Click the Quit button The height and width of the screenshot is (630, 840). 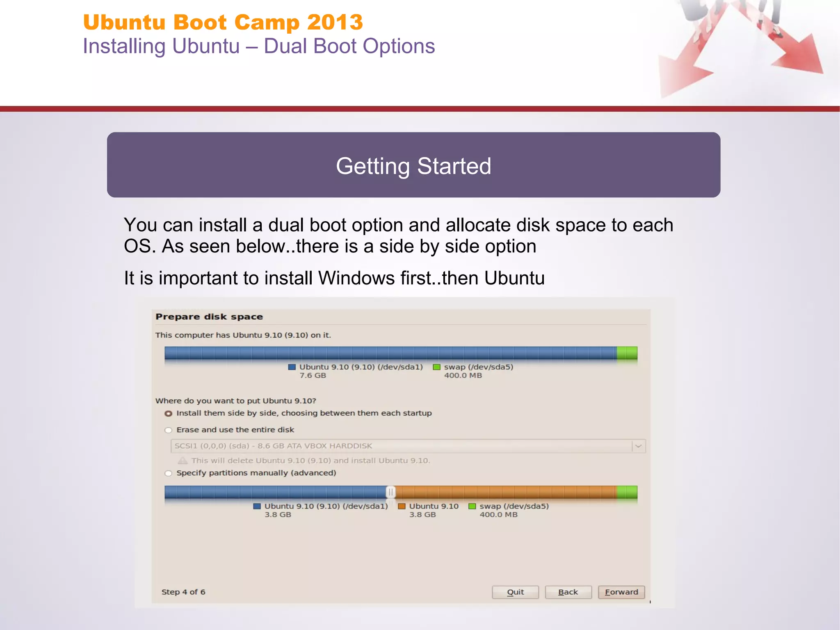coord(515,592)
